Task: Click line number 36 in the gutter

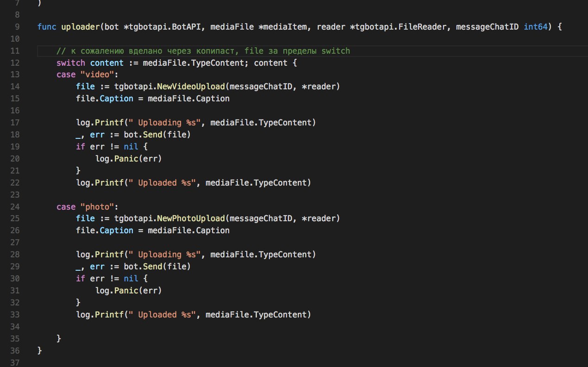Action: pyautogui.click(x=15, y=351)
